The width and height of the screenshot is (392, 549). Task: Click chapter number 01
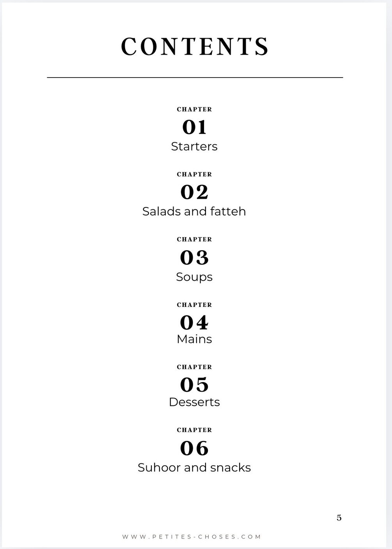click(194, 127)
